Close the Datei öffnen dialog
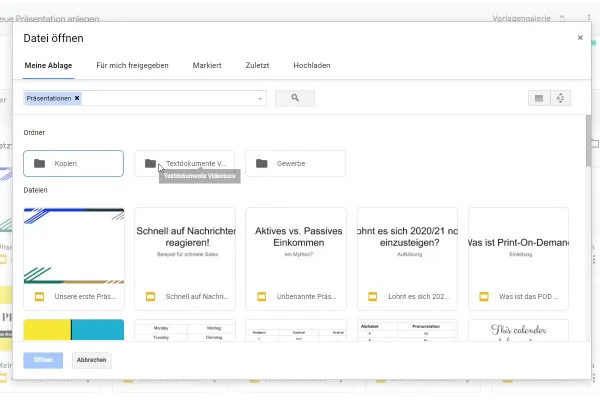This screenshot has width=600, height=400. (580, 38)
